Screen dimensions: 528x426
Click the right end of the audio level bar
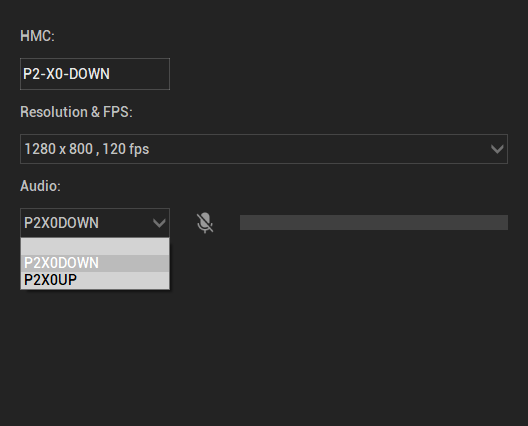[503, 223]
